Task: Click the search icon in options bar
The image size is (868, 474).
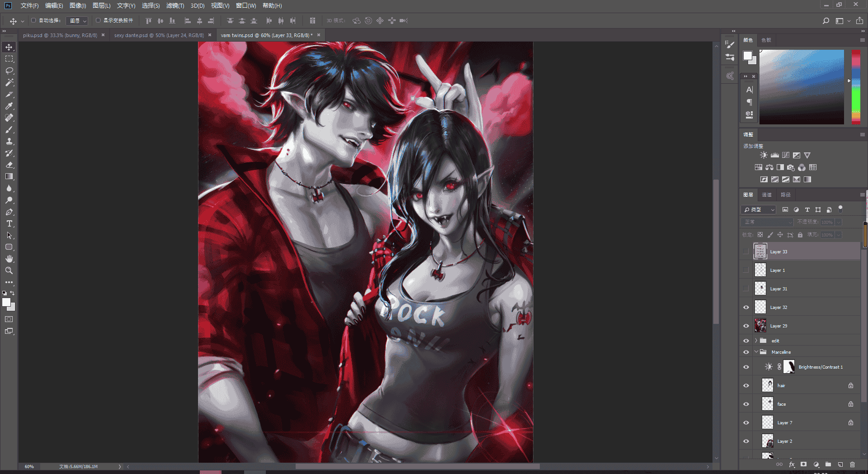Action: pos(826,21)
